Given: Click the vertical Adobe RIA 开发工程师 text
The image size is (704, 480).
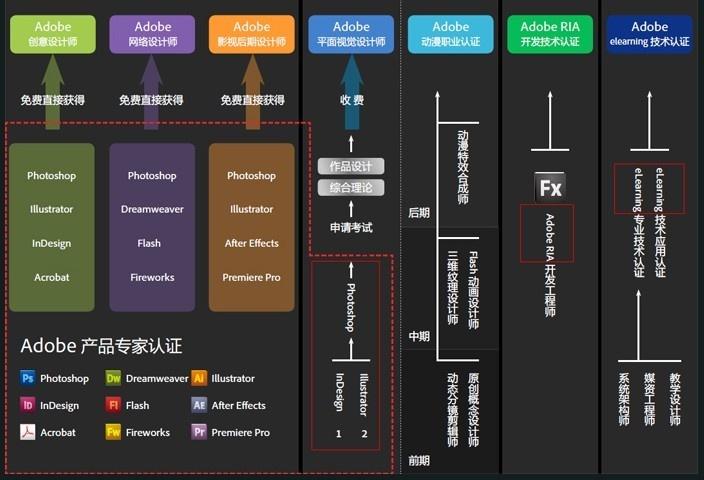Looking at the screenshot, I should coord(550,265).
